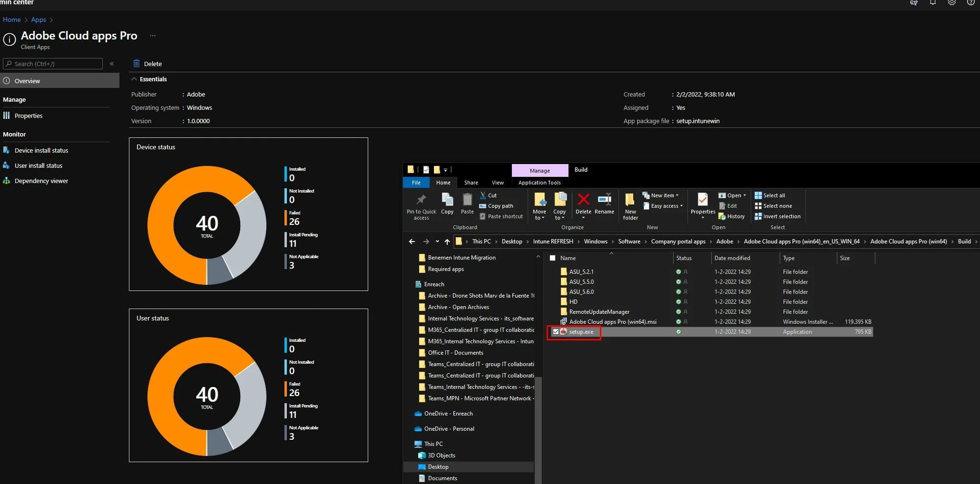Open the Customize Quick Access Toolbar dropdown
Screen dimensions: 980x484
pyautogui.click(x=445, y=170)
